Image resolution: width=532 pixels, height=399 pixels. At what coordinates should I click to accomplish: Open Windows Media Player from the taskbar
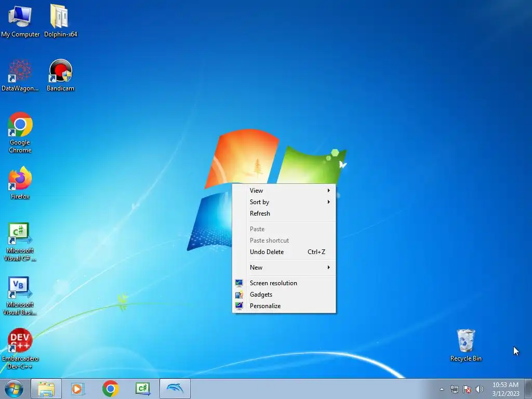(x=78, y=389)
